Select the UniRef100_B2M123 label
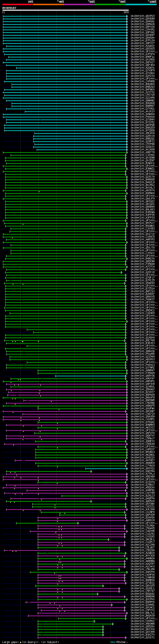Image resolution: width=159 pixels, height=644 pixels. point(143,496)
